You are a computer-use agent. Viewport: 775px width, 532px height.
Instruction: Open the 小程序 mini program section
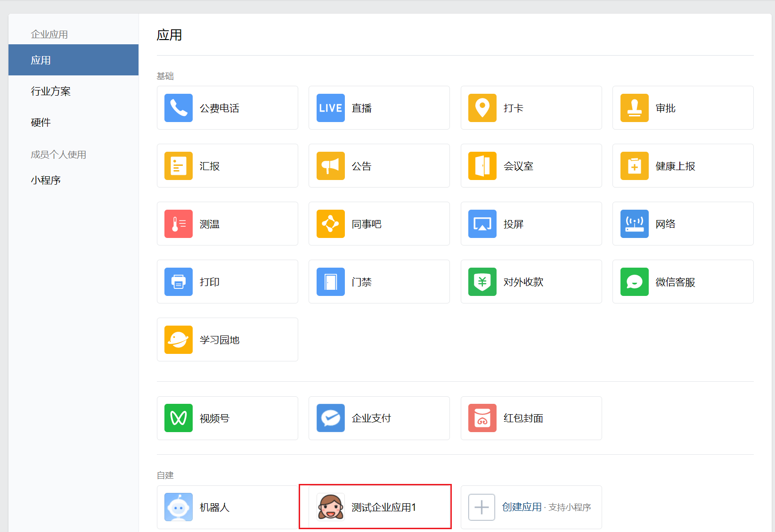(46, 180)
